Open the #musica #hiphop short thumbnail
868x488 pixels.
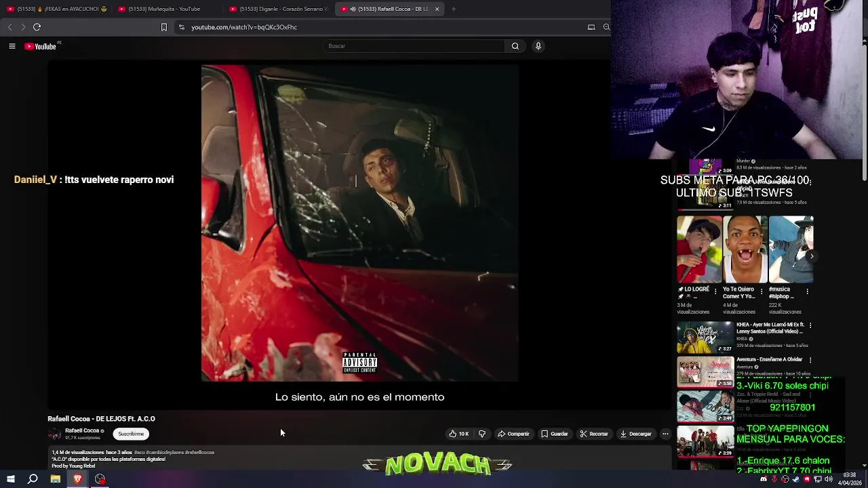[791, 249]
